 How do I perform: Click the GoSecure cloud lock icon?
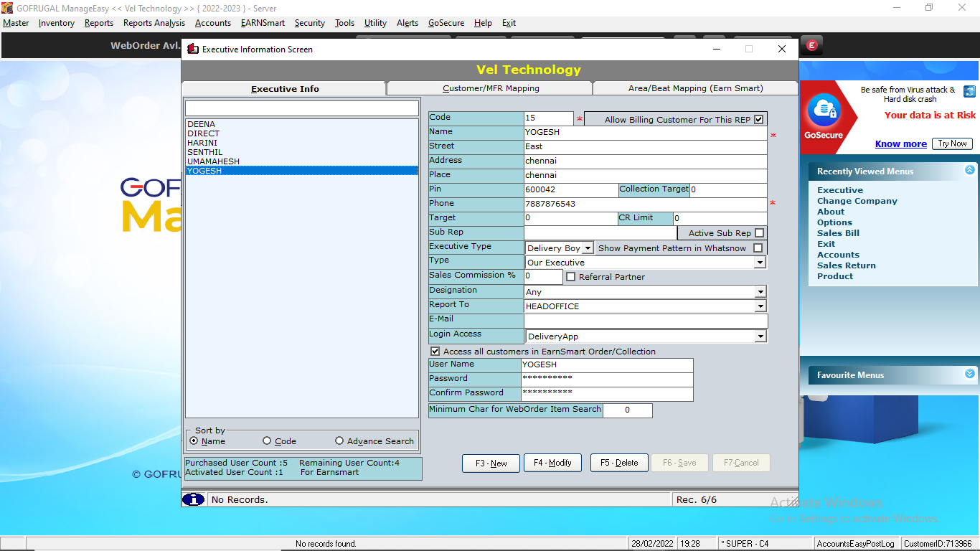[823, 110]
